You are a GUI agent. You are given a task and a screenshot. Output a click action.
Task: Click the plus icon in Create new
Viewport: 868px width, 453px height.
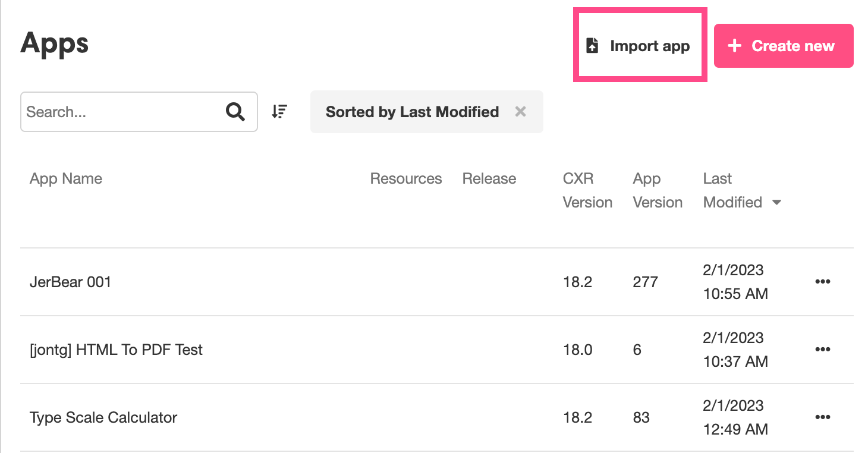pos(735,46)
